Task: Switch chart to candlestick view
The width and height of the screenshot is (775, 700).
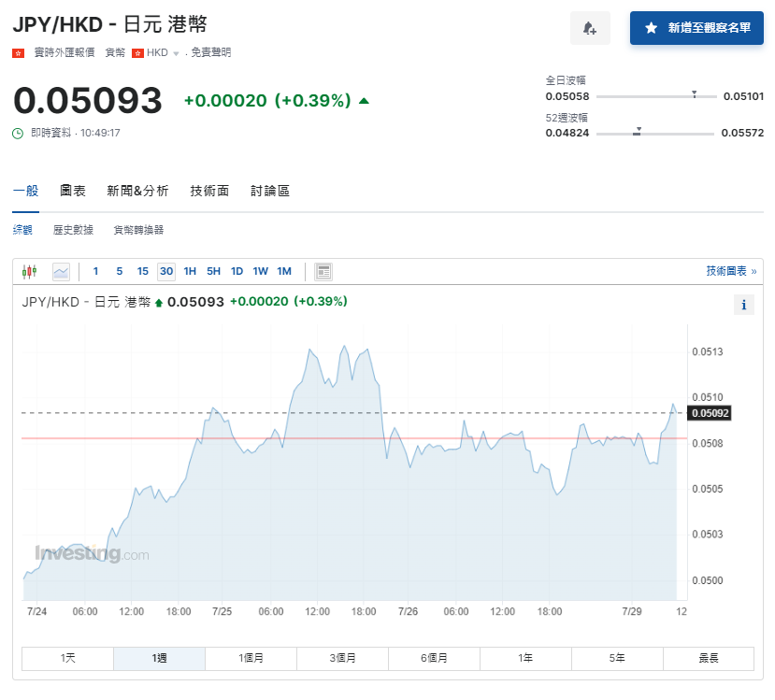Action: click(x=29, y=272)
